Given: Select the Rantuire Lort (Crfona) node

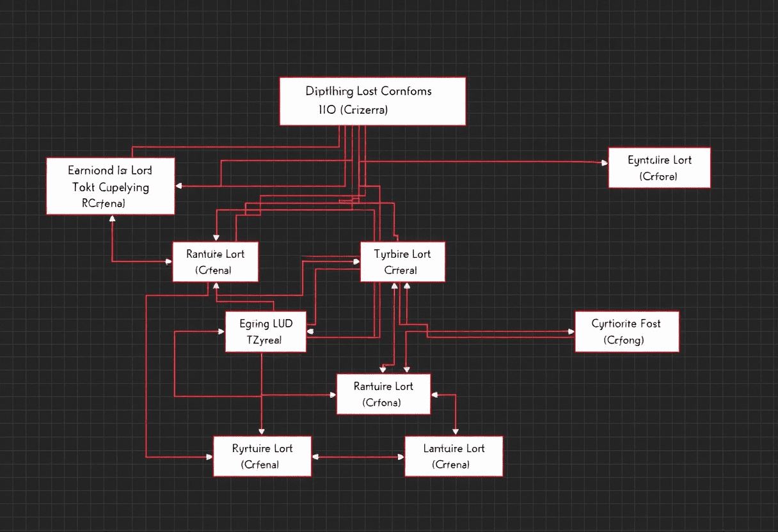Looking at the screenshot, I should [383, 394].
